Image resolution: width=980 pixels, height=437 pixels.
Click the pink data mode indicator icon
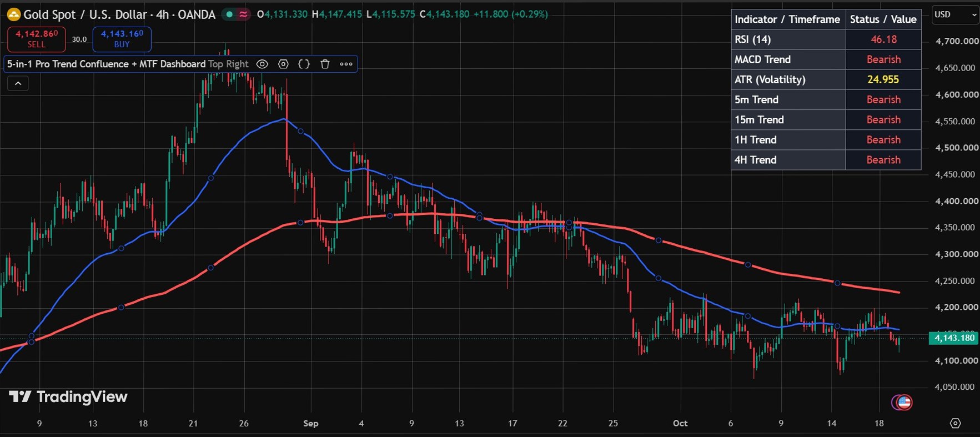pos(243,14)
